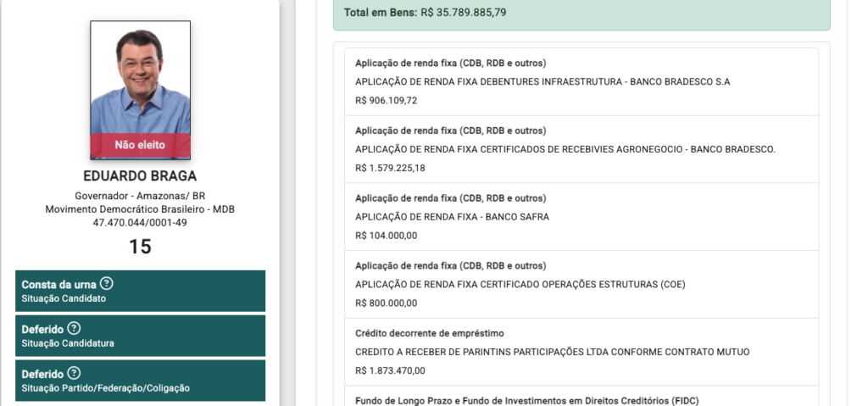Screen dimensions: 868x406
Task: Click help icon next to Consta da urna
Action: [106, 284]
